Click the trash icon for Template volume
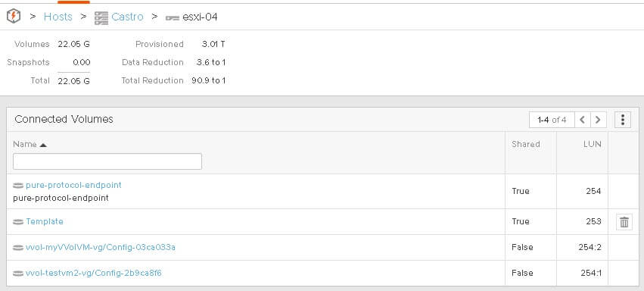This screenshot has width=644, height=291. pos(624,222)
